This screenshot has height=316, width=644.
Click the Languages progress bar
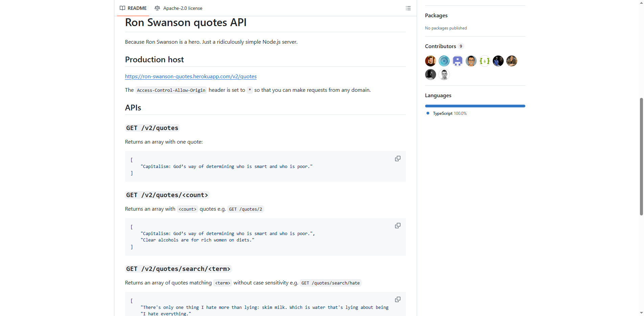pyautogui.click(x=475, y=106)
